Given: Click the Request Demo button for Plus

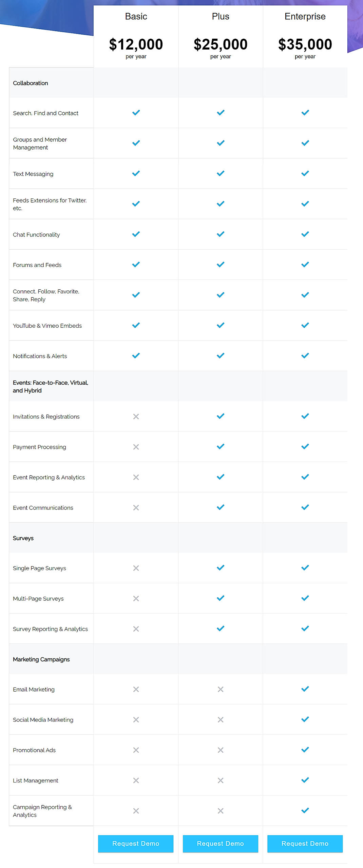Looking at the screenshot, I should 220,844.
